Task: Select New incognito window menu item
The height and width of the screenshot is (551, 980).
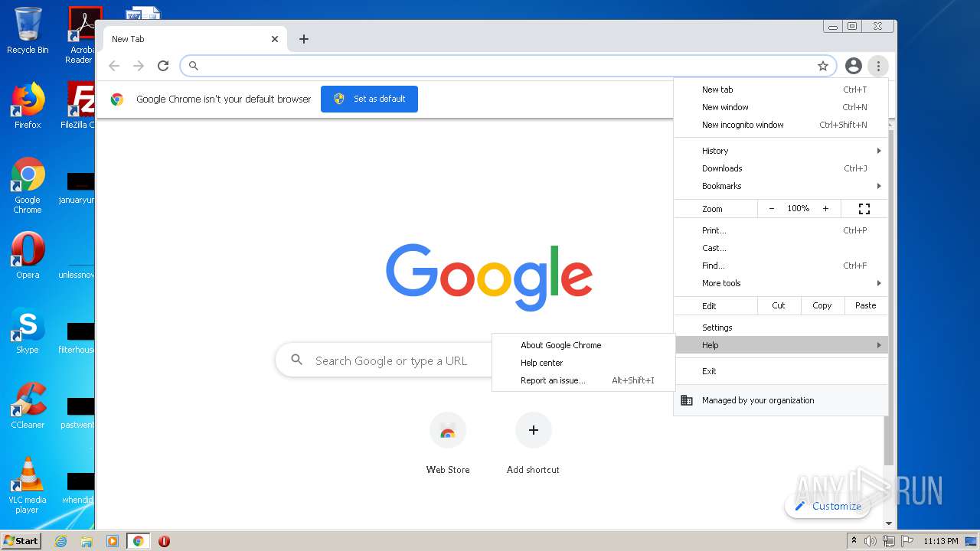Action: point(781,125)
